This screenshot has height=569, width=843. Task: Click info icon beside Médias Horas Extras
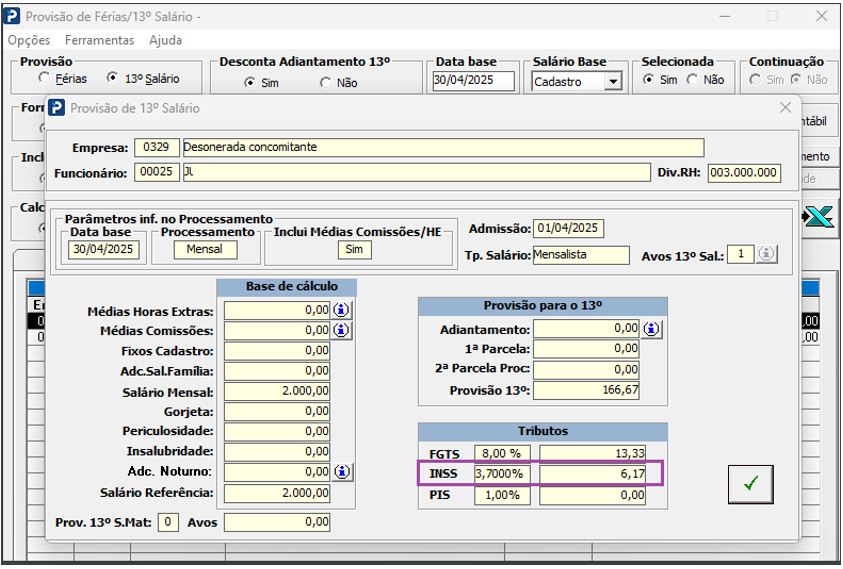[342, 311]
